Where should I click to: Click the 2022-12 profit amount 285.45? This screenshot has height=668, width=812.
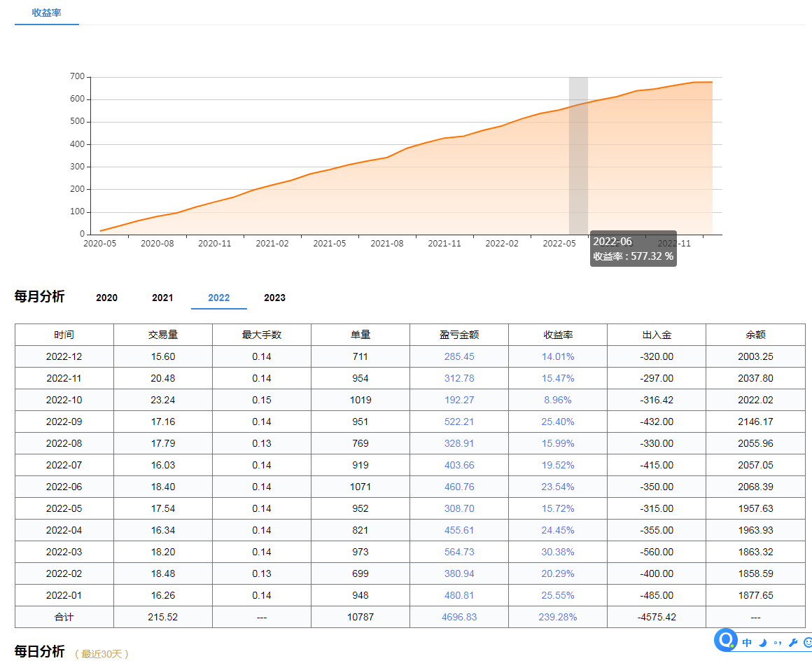point(459,356)
